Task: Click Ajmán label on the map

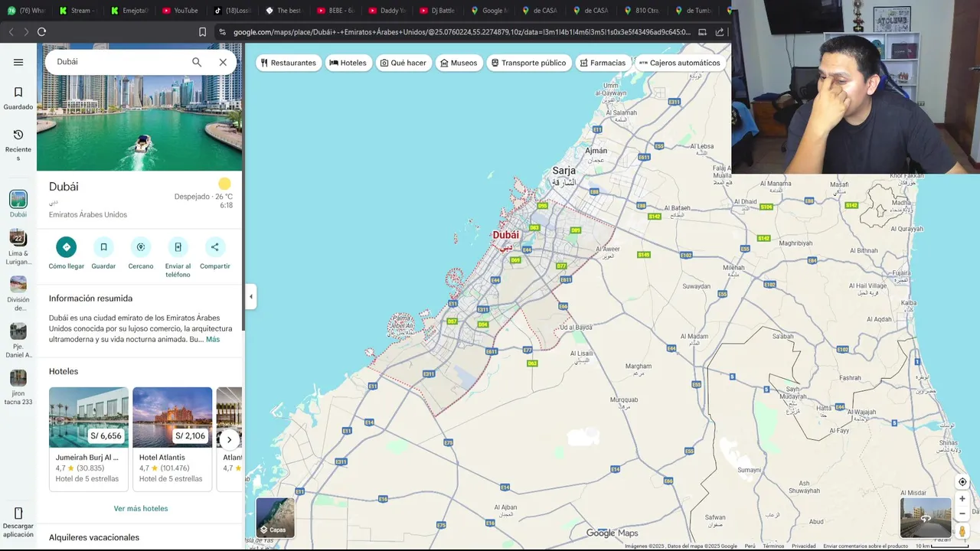Action: coord(596,151)
